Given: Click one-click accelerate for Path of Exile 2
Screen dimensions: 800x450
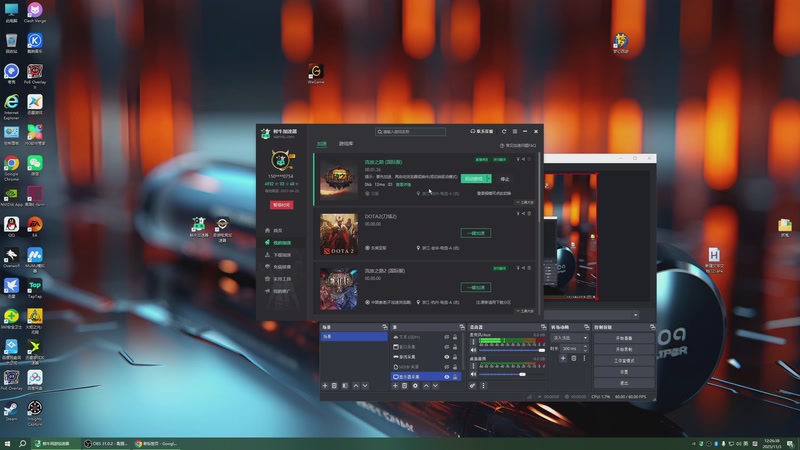Looking at the screenshot, I should (476, 287).
